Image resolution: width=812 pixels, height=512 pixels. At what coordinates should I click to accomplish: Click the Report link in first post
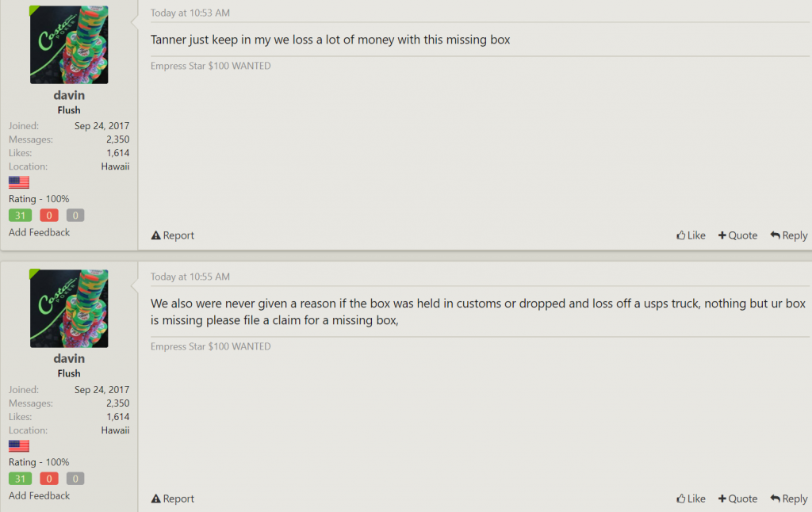point(173,235)
